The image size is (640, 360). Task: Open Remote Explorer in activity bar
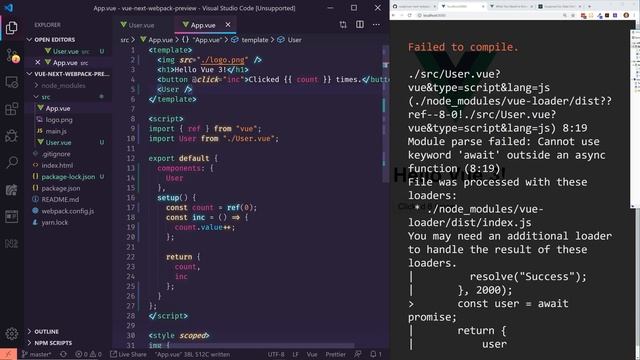click(x=11, y=82)
